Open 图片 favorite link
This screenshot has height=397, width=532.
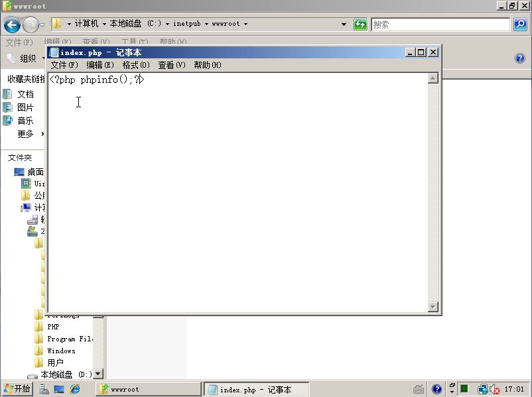[25, 107]
